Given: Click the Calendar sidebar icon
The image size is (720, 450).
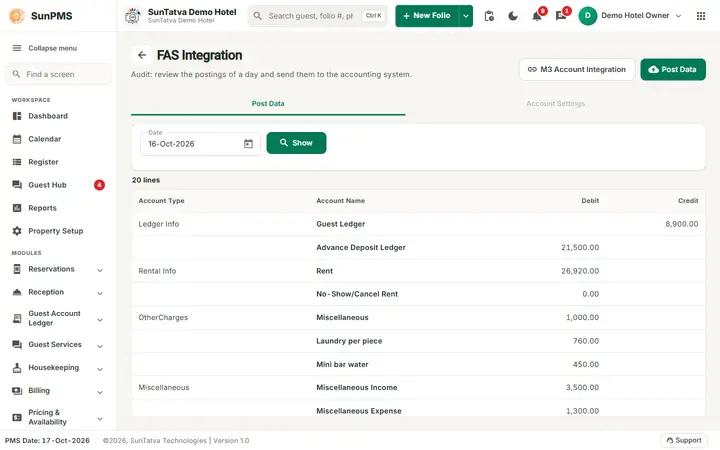Looking at the screenshot, I should coord(17,139).
